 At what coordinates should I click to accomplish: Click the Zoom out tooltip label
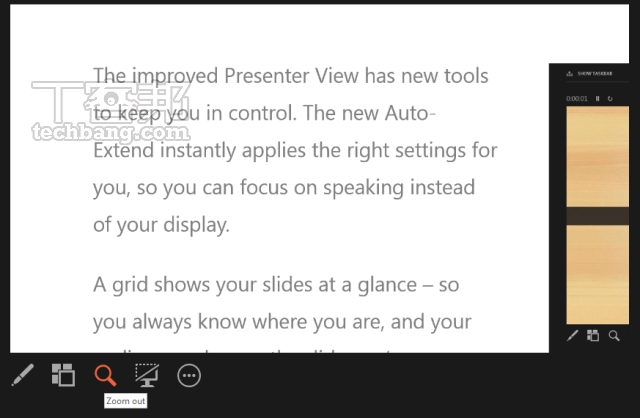point(126,401)
